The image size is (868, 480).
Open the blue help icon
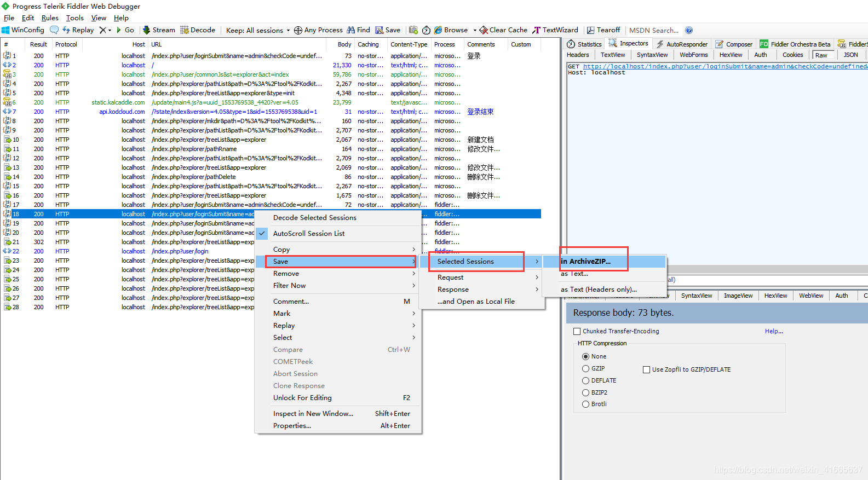(x=689, y=30)
